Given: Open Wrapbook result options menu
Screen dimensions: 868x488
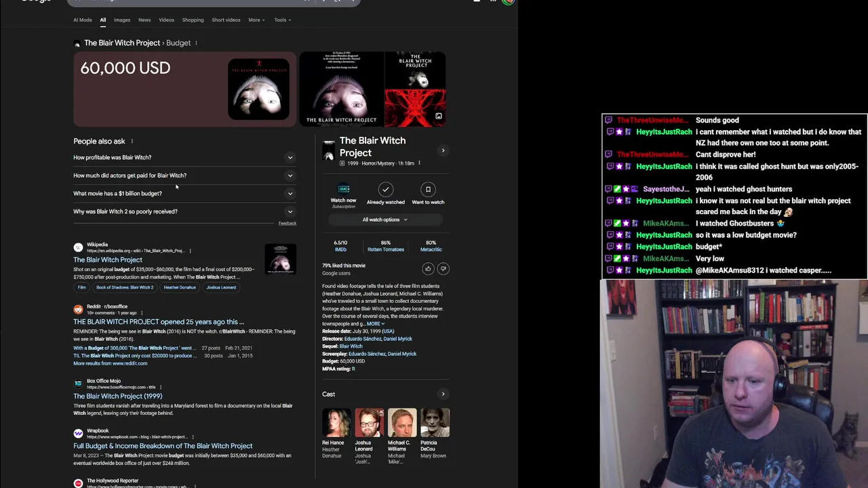Looking at the screenshot, I should (193, 436).
